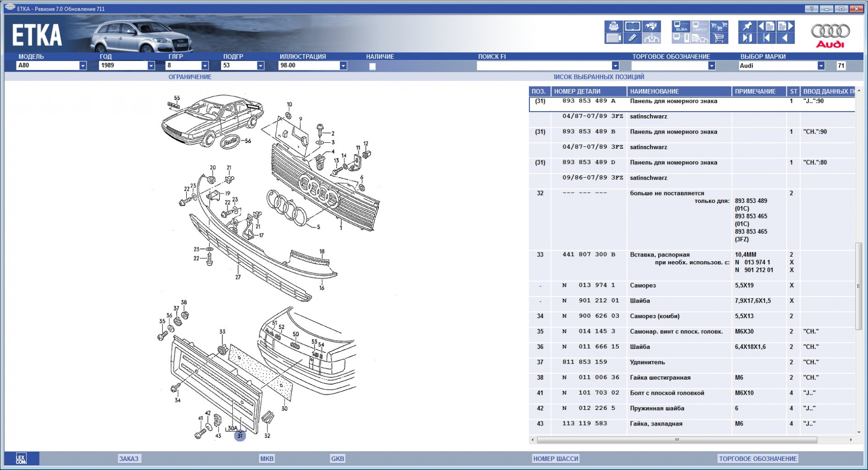This screenshot has height=470, width=868.
Task: Click the GKB button
Action: (x=338, y=459)
